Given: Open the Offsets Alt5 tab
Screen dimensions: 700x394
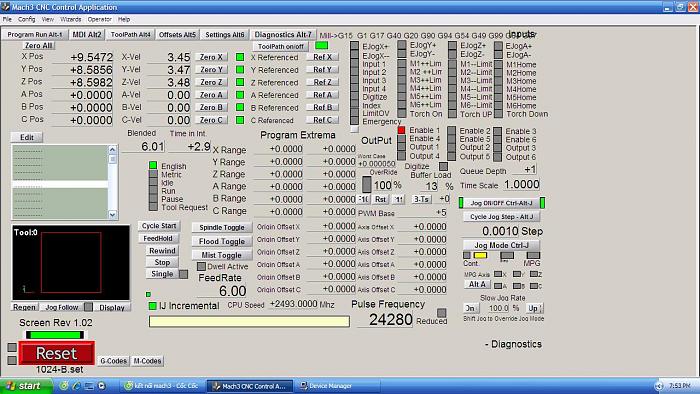Looking at the screenshot, I should point(177,34).
